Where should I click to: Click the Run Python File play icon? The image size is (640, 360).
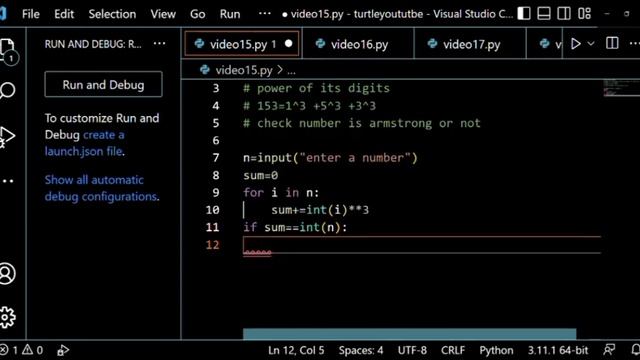point(576,44)
